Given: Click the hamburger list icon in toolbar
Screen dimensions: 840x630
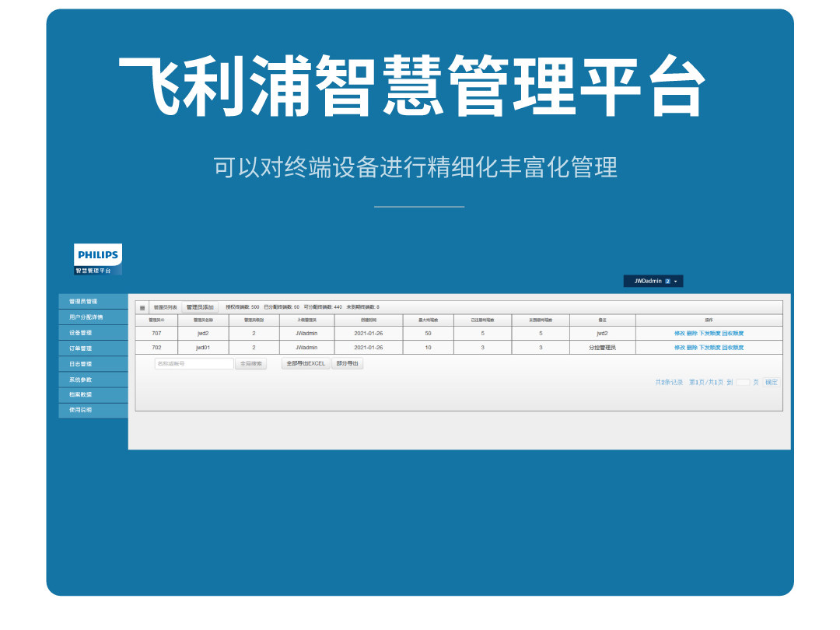Looking at the screenshot, I should tap(142, 307).
